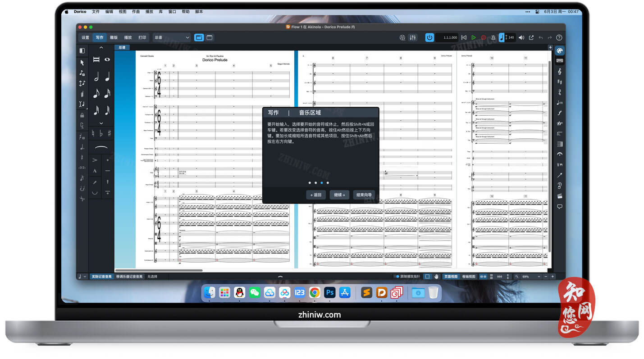644x359 pixels.
Task: Switch to 打印 Print mode
Action: click(x=142, y=37)
